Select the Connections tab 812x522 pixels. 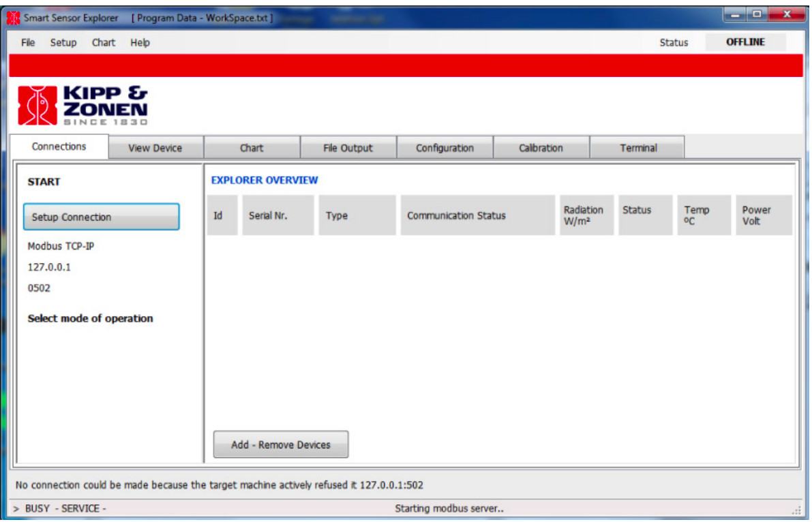click(59, 147)
